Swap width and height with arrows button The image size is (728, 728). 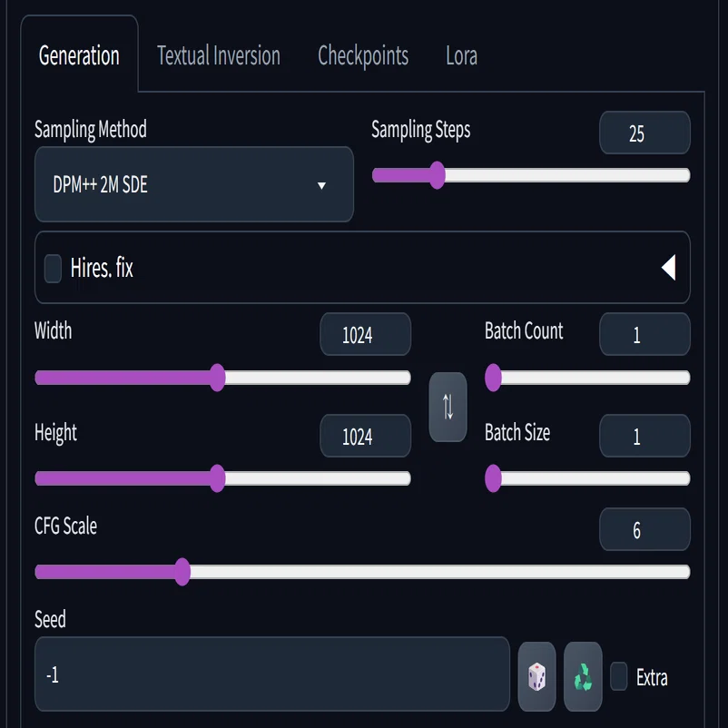(448, 407)
